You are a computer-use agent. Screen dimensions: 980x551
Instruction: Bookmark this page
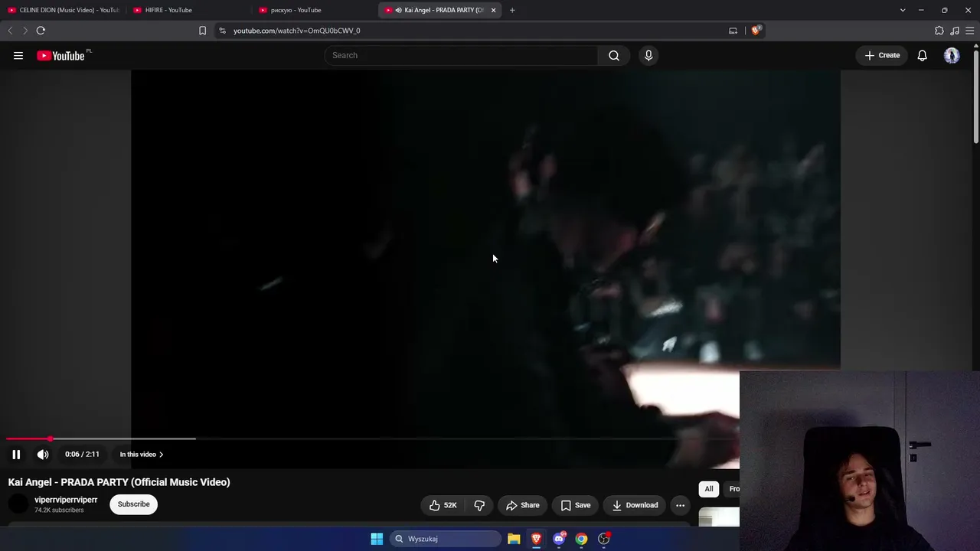coord(202,31)
